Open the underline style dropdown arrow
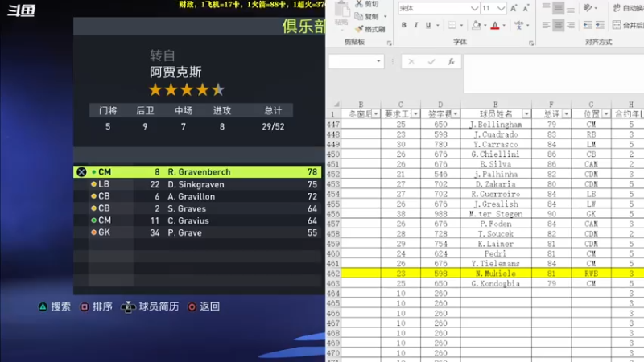 [438, 26]
